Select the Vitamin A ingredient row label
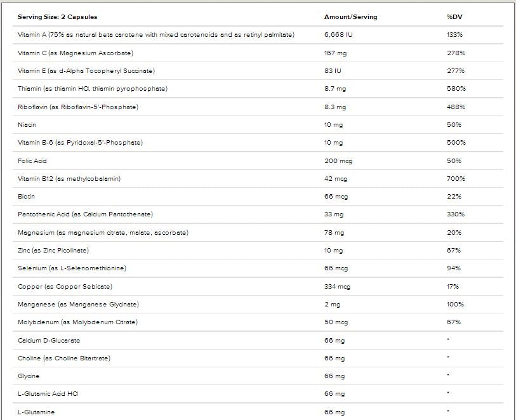This screenshot has height=420, width=516. [156, 34]
